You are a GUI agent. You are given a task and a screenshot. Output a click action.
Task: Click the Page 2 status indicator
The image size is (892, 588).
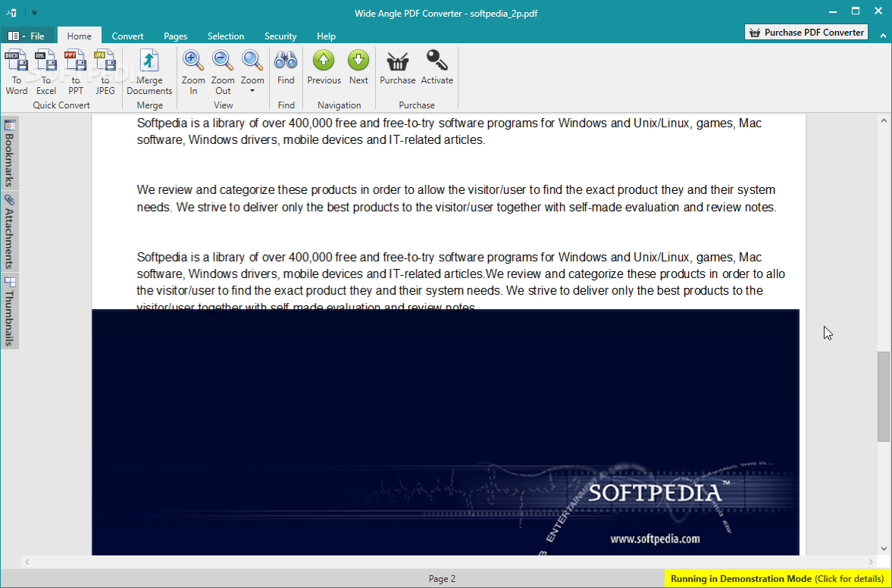point(442,579)
